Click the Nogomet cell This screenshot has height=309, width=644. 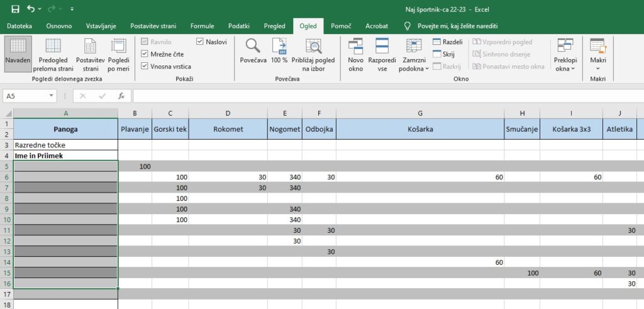pyautogui.click(x=285, y=129)
